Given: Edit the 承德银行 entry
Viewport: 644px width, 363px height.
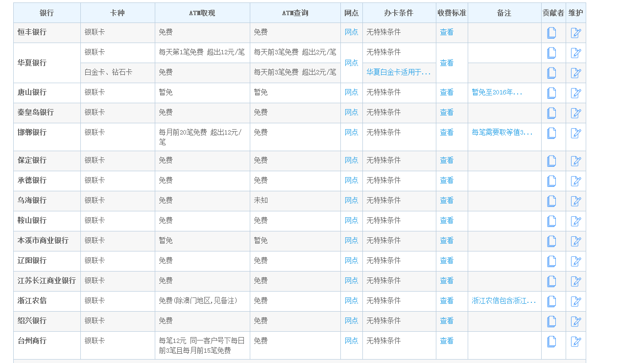Looking at the screenshot, I should point(576,181).
